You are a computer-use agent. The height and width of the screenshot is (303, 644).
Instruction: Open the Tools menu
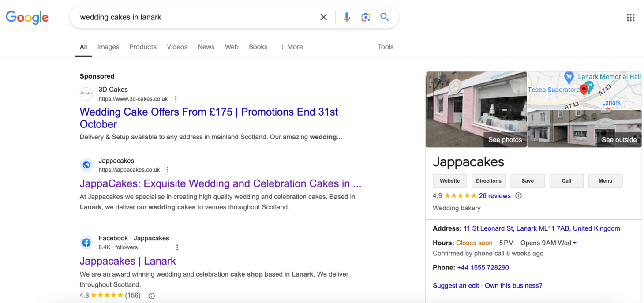(385, 47)
